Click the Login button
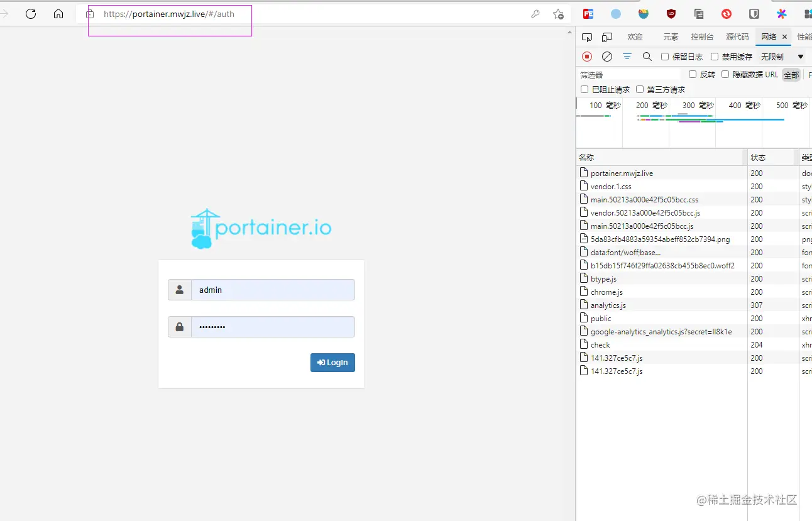The width and height of the screenshot is (812, 521). (332, 363)
